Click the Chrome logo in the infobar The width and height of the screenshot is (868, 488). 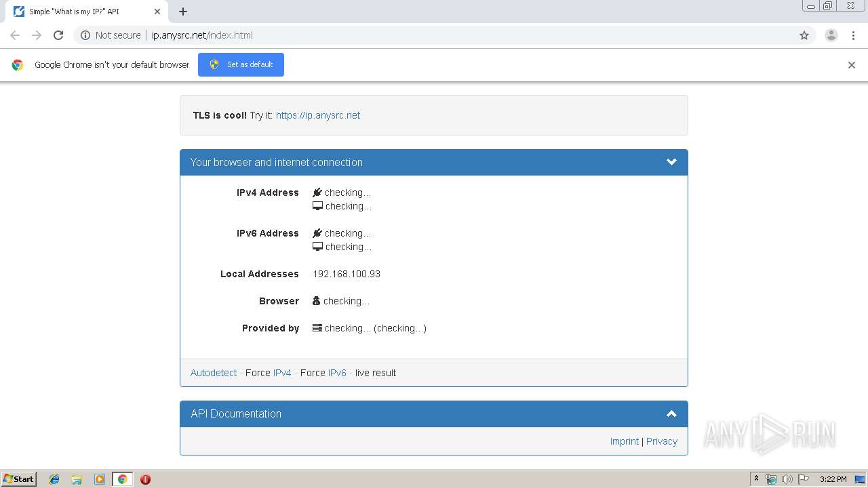[x=18, y=65]
